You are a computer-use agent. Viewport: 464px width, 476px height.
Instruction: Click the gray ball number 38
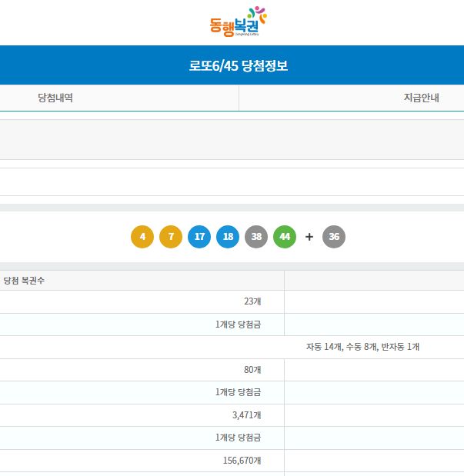pyautogui.click(x=256, y=237)
